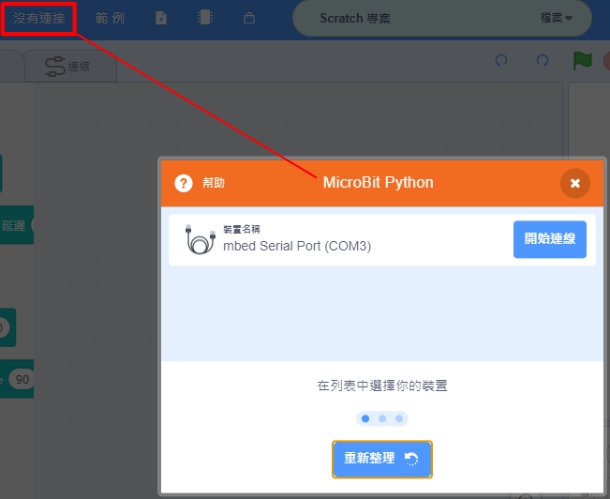Expand the 檔案 file dropdown
The image size is (610, 499).
[556, 18]
